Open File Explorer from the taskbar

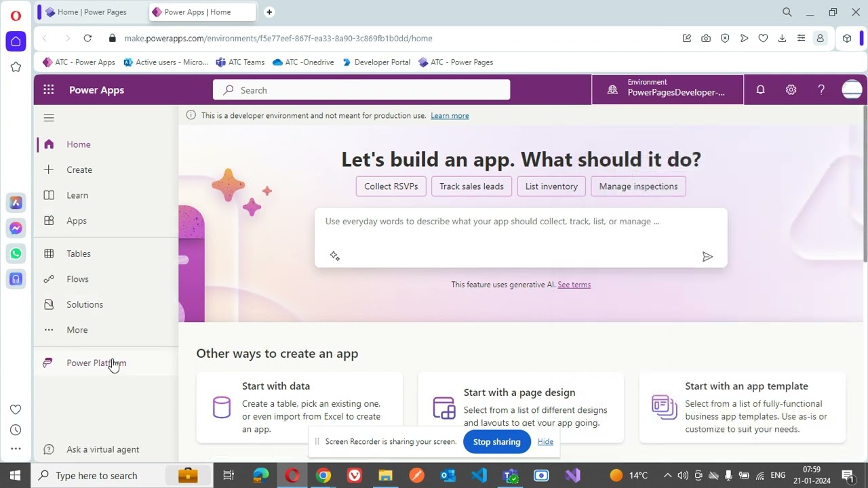[385, 475]
